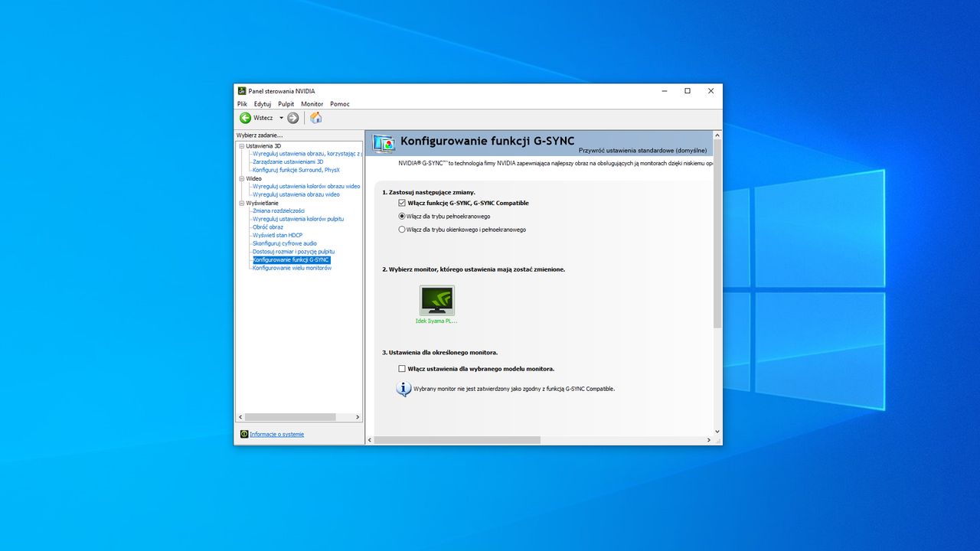Click the task tree scrollbar left arrow

(x=240, y=417)
